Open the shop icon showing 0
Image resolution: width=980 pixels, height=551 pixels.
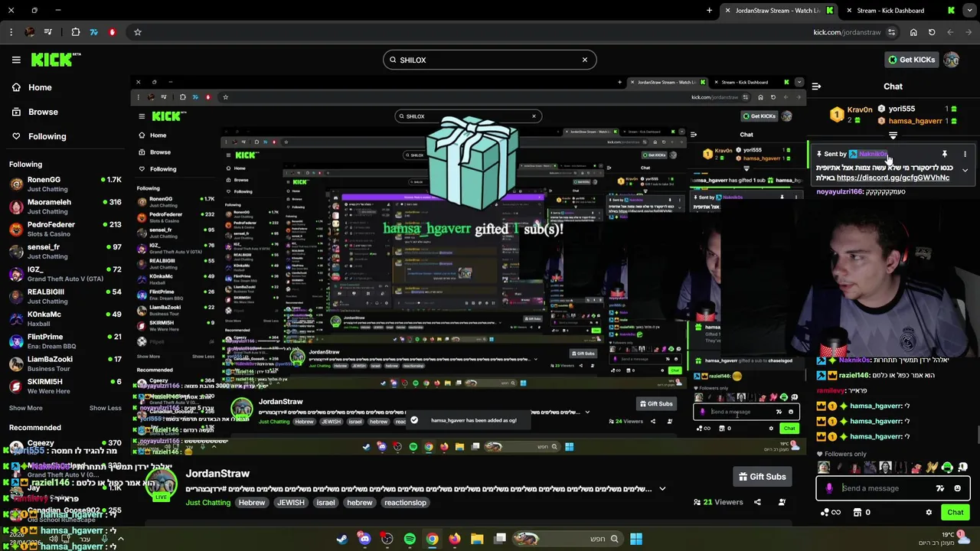pyautogui.click(x=863, y=513)
